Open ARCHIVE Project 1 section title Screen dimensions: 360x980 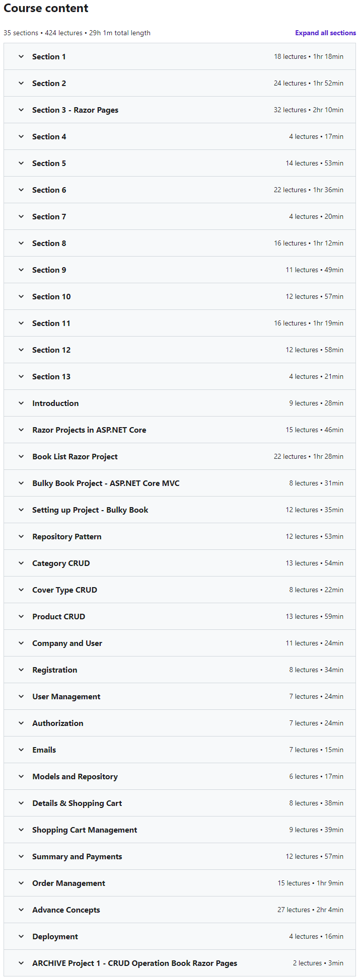(x=134, y=963)
